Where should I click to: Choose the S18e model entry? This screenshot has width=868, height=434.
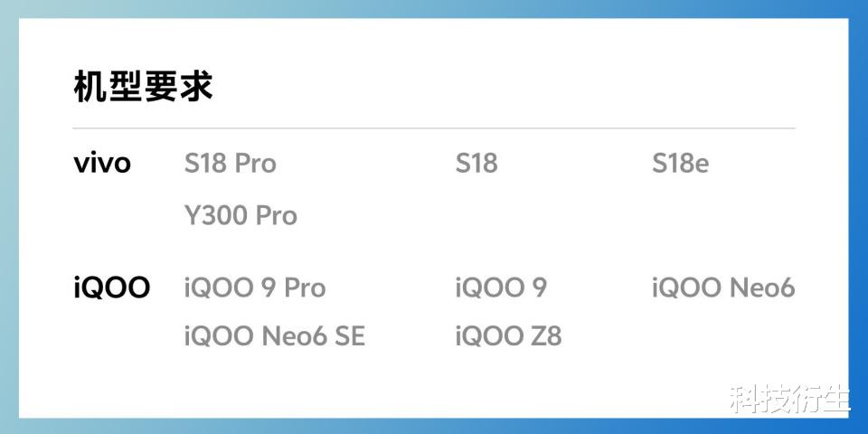(680, 164)
